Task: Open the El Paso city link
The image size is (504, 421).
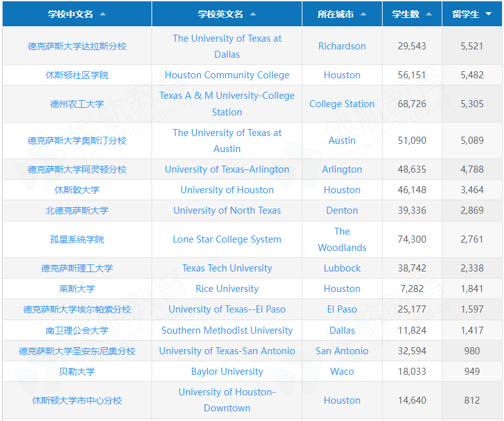Action: click(342, 309)
